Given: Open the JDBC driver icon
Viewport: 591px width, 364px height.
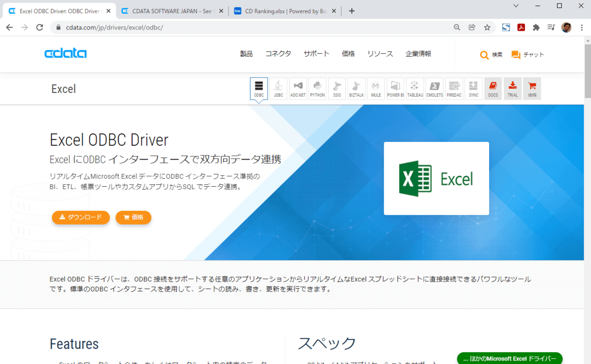Looking at the screenshot, I should (278, 89).
